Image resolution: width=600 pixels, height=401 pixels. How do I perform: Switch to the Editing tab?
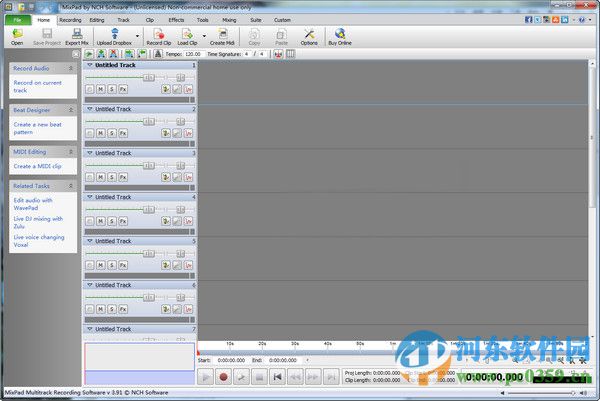pos(97,20)
